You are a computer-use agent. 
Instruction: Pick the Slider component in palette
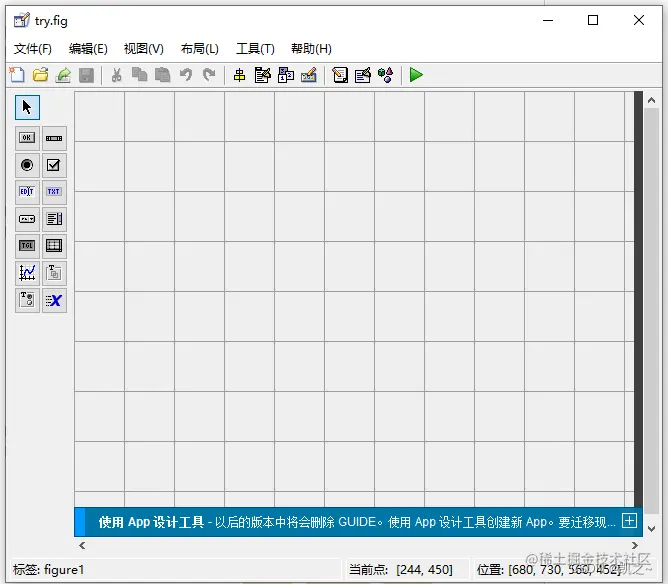click(x=54, y=138)
